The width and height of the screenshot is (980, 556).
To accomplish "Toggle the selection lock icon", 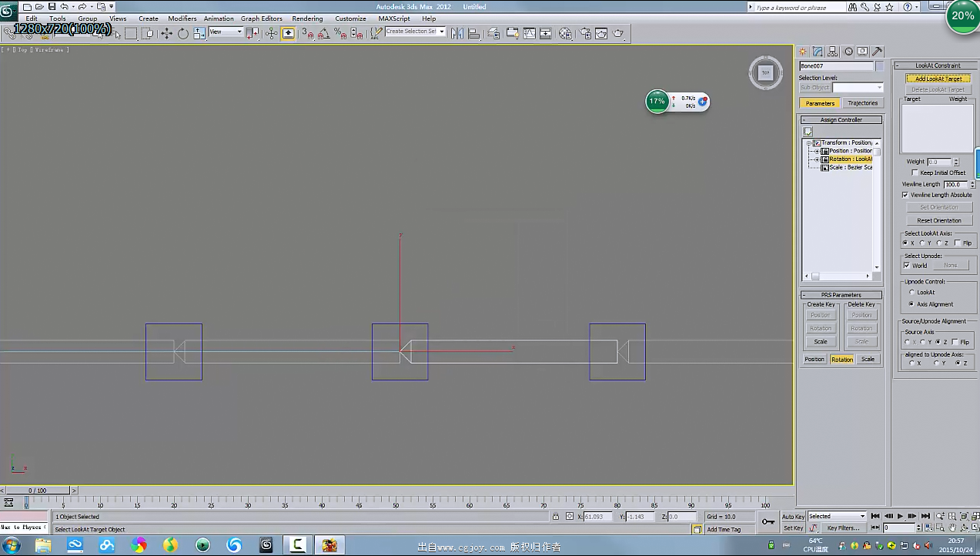I will 556,517.
